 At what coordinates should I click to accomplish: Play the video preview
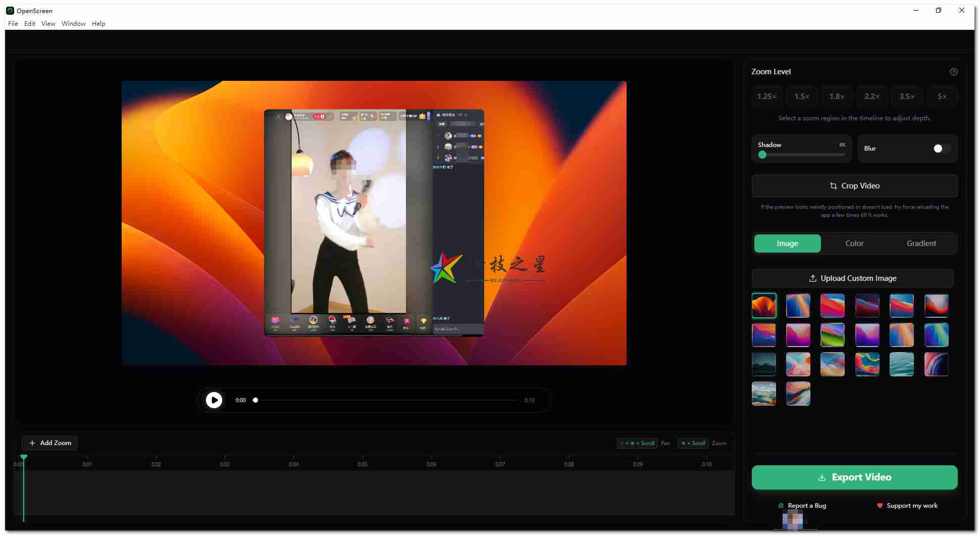214,400
